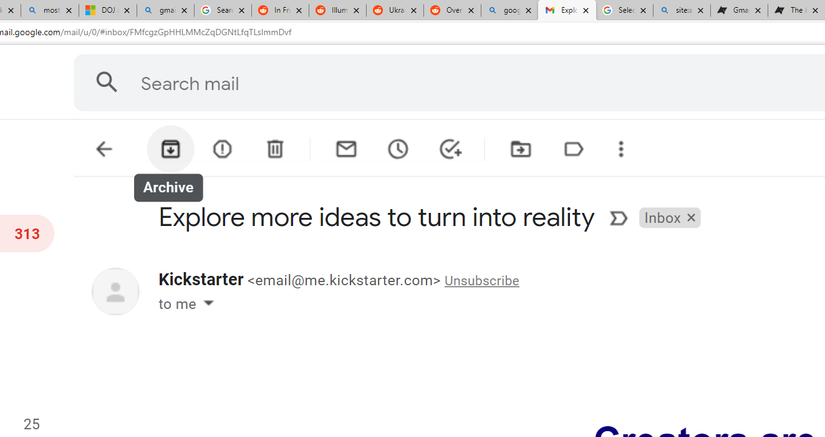Click the sender address email@me.kickstarter.com
This screenshot has height=437, width=825.
[x=344, y=281]
